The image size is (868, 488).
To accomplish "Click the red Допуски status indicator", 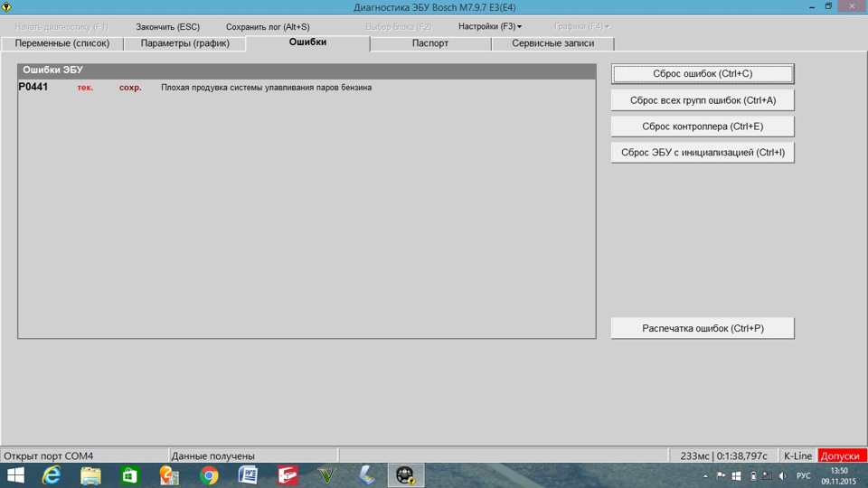I will click(x=842, y=455).
